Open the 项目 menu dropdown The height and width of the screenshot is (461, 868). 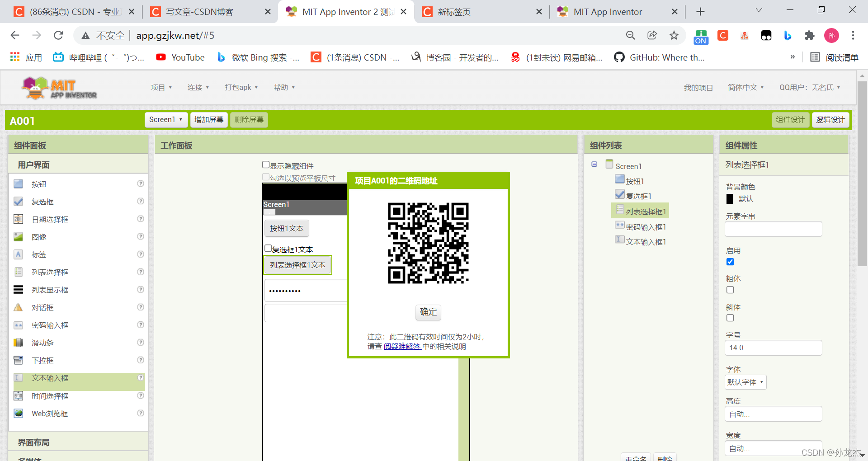tap(161, 88)
